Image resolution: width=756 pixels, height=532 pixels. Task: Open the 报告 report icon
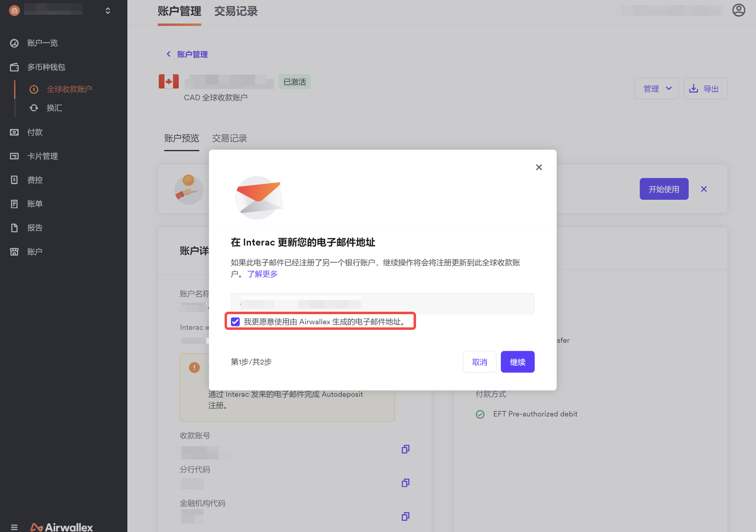tap(14, 228)
